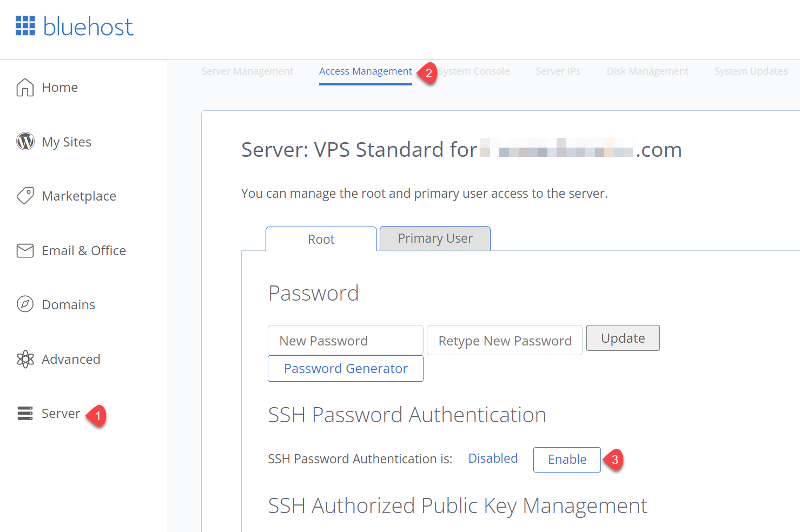Go to the System Updates tab

751,71
